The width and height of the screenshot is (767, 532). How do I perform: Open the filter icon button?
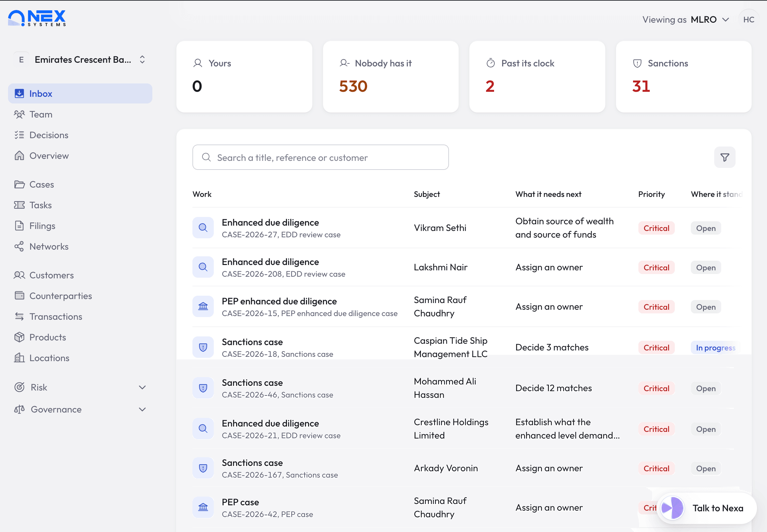725,157
